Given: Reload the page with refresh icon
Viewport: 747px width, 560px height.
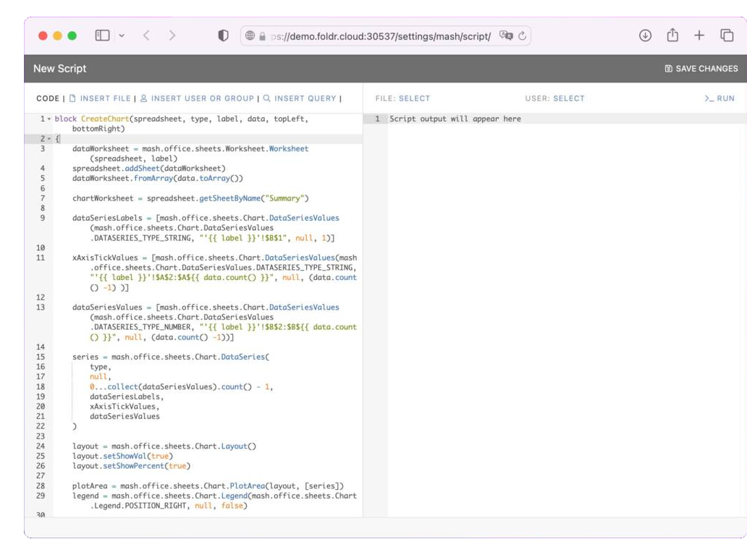Looking at the screenshot, I should coord(523,35).
